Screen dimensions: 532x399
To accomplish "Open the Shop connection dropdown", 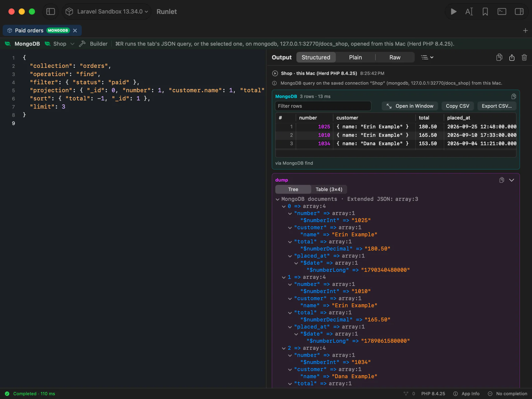I will pos(60,44).
